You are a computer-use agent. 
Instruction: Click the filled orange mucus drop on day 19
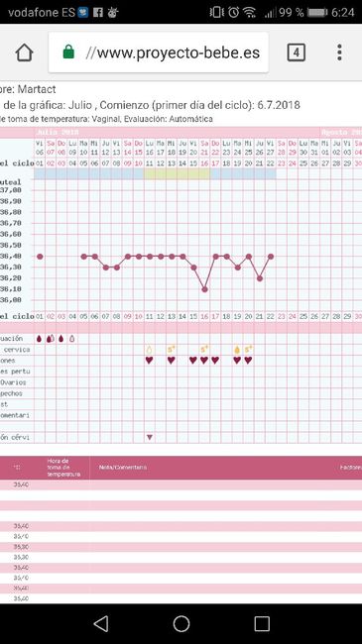pyautogui.click(x=237, y=350)
